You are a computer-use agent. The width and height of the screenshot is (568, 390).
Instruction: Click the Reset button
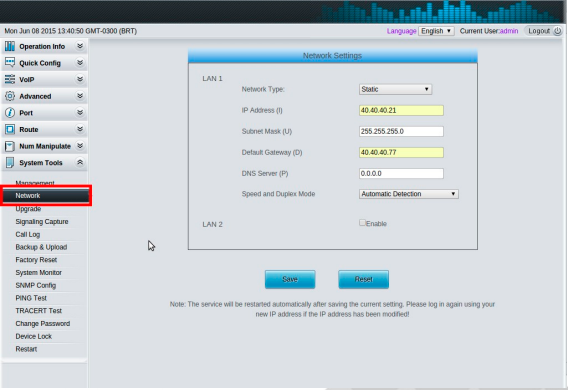click(363, 279)
